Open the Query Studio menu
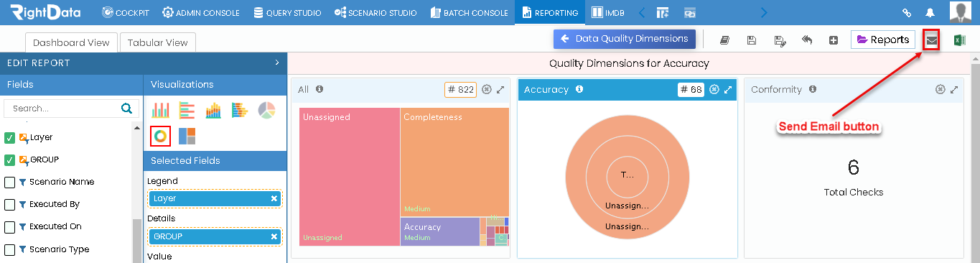The image size is (980, 263). coord(287,12)
